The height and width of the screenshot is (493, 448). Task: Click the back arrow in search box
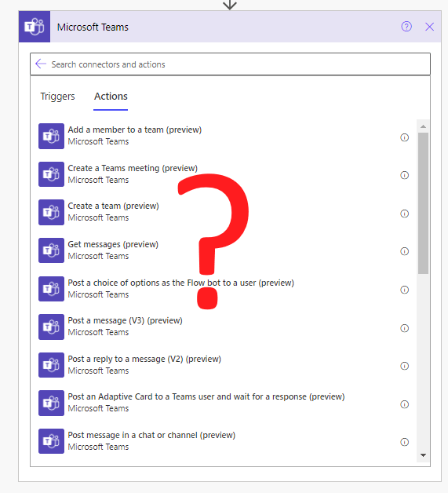[41, 64]
